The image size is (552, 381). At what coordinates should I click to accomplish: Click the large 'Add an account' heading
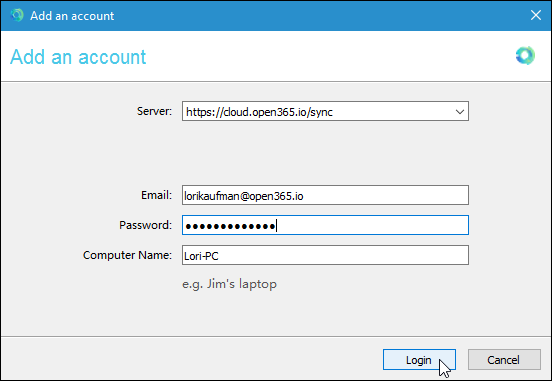click(78, 57)
